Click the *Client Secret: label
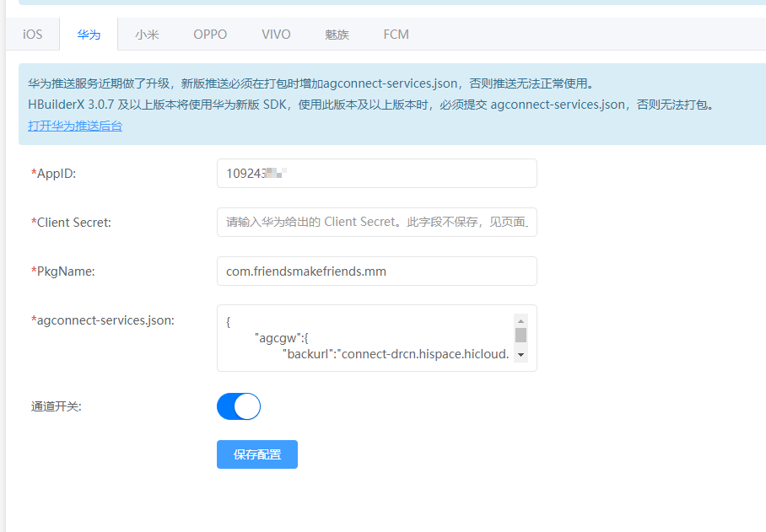The width and height of the screenshot is (766, 532). pyautogui.click(x=72, y=222)
